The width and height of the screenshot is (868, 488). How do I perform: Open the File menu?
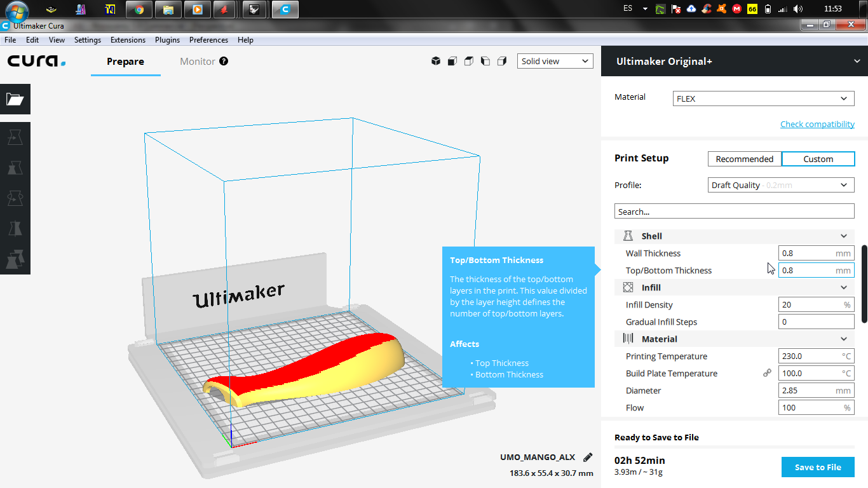coord(10,39)
